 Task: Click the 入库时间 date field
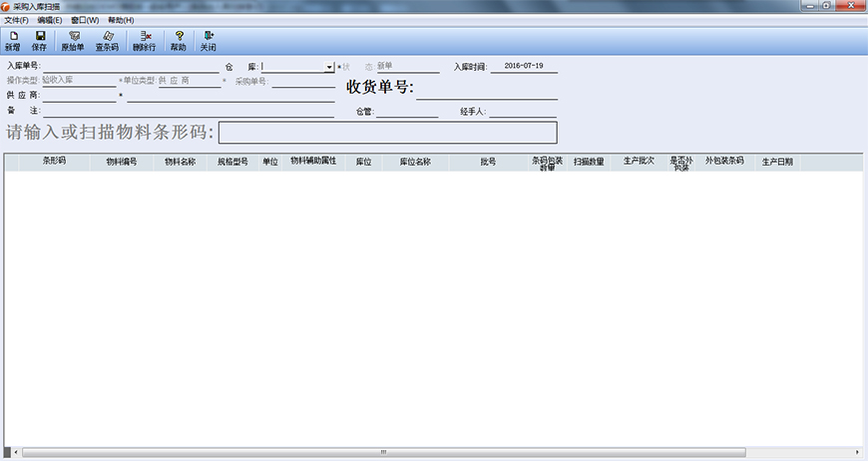pyautogui.click(x=524, y=66)
